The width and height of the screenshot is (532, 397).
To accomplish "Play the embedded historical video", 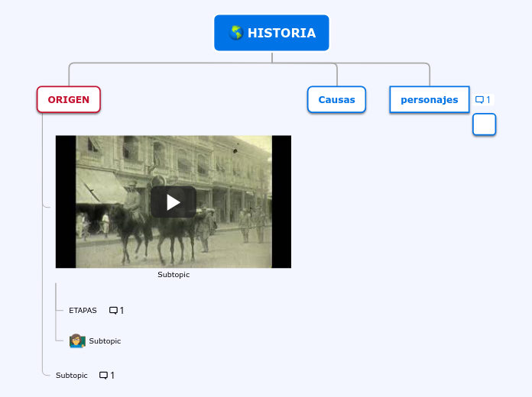I will point(174,202).
